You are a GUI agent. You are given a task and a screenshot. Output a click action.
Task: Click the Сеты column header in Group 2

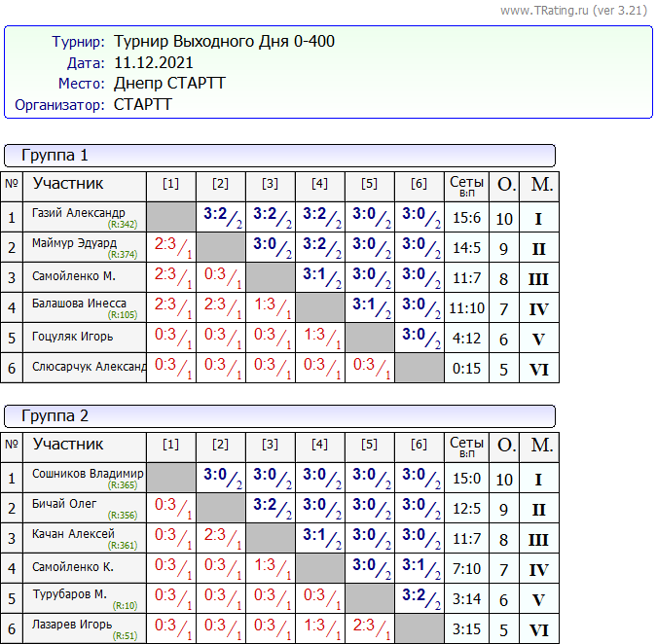(466, 446)
